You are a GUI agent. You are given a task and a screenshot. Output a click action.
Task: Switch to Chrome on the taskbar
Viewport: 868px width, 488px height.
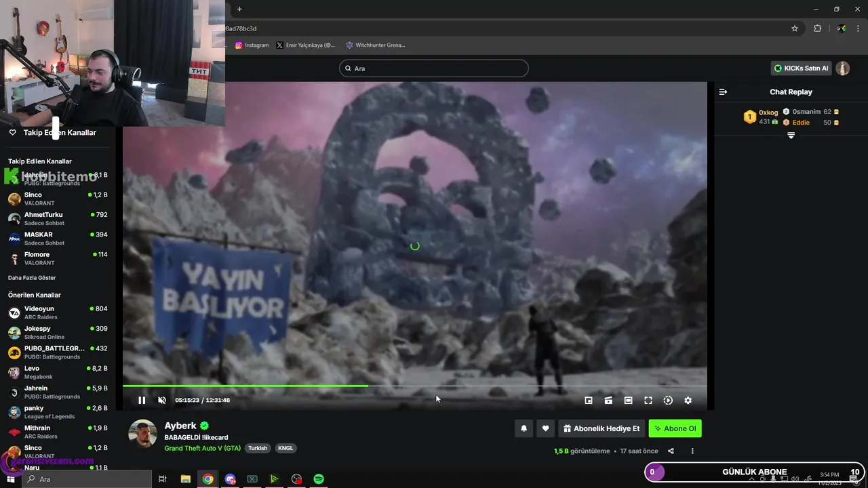(208, 479)
